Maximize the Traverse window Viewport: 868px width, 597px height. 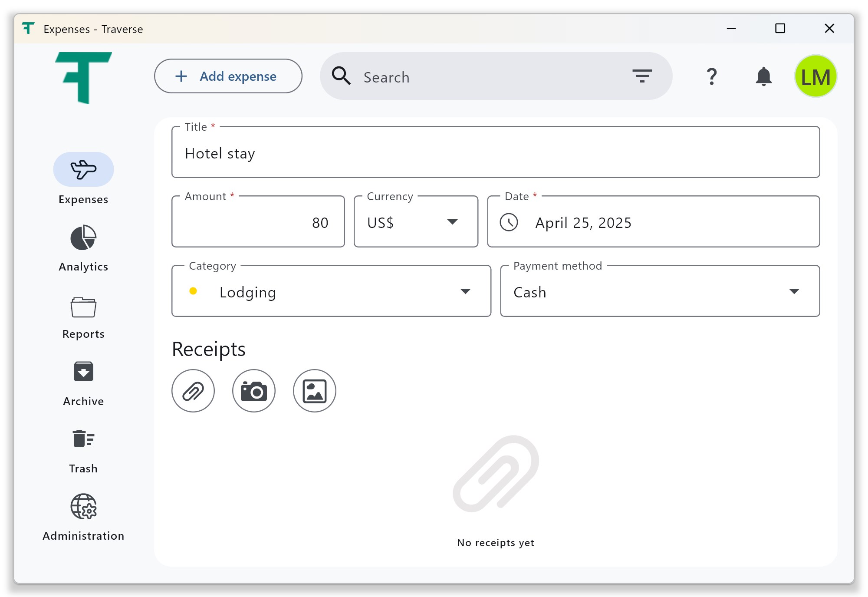click(780, 29)
